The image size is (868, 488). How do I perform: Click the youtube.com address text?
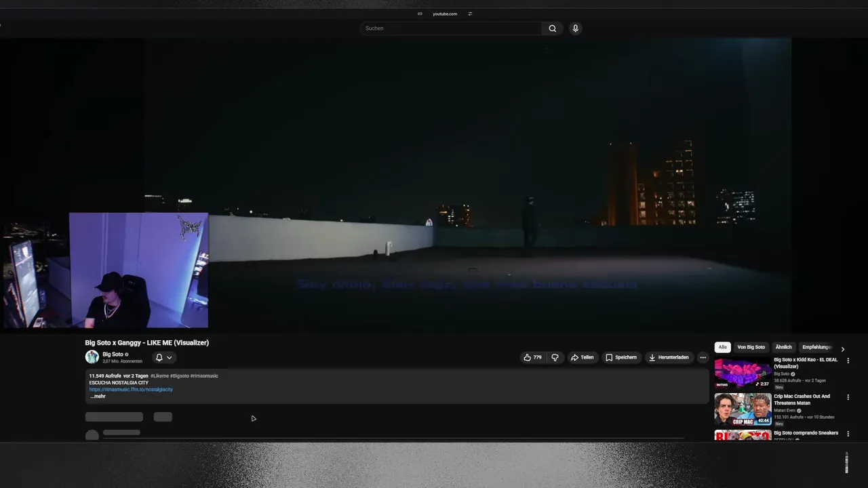445,14
